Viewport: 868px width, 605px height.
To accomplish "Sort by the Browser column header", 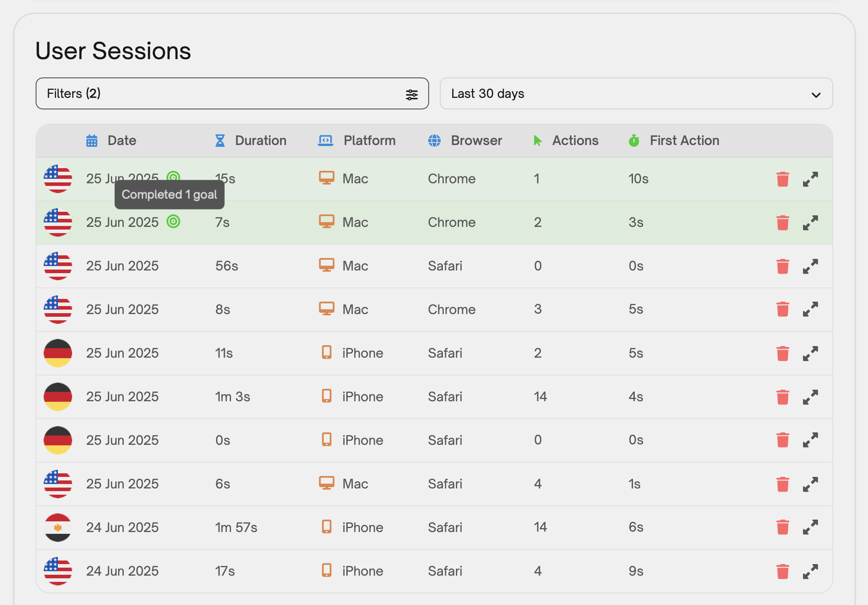I will click(x=476, y=141).
